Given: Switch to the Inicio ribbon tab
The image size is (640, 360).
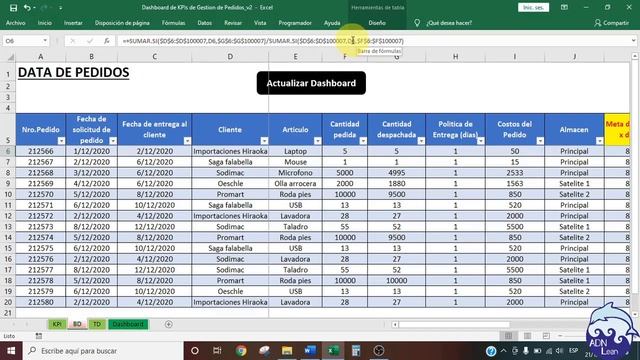Looking at the screenshot, I should tap(45, 23).
